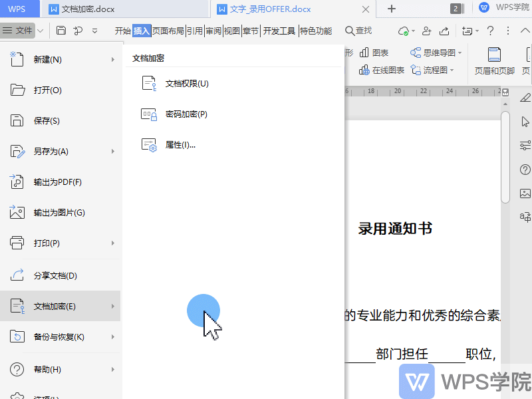Image resolution: width=532 pixels, height=399 pixels.
Task: Expand the dropdown arrow next to 文件
Action: point(41,31)
